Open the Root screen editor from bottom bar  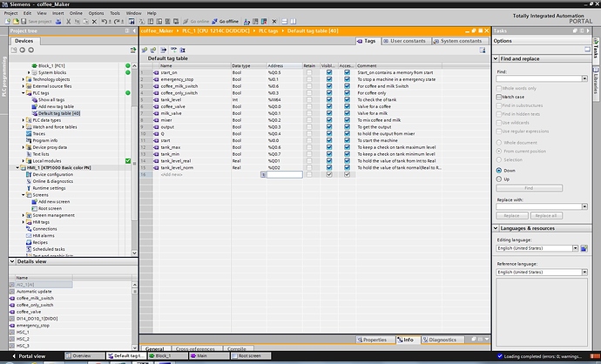coord(251,356)
